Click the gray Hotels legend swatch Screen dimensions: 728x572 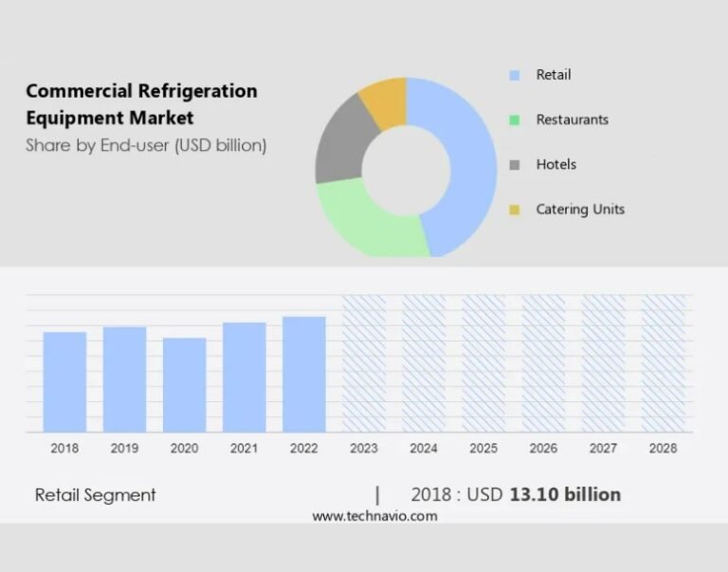pos(515,165)
